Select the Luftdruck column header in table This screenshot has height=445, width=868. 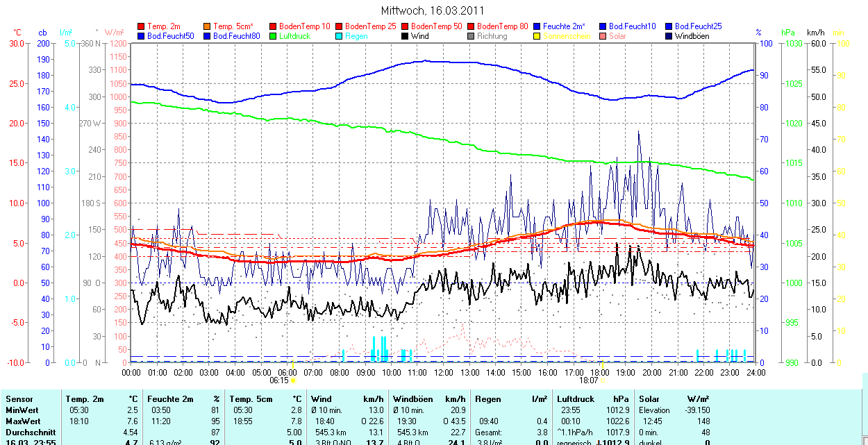(576, 399)
